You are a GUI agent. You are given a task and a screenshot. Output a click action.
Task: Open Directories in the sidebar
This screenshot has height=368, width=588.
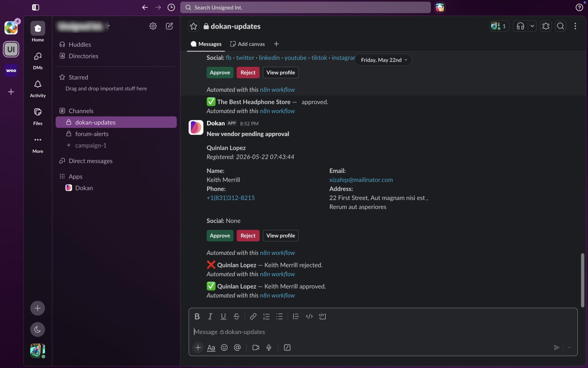click(83, 56)
